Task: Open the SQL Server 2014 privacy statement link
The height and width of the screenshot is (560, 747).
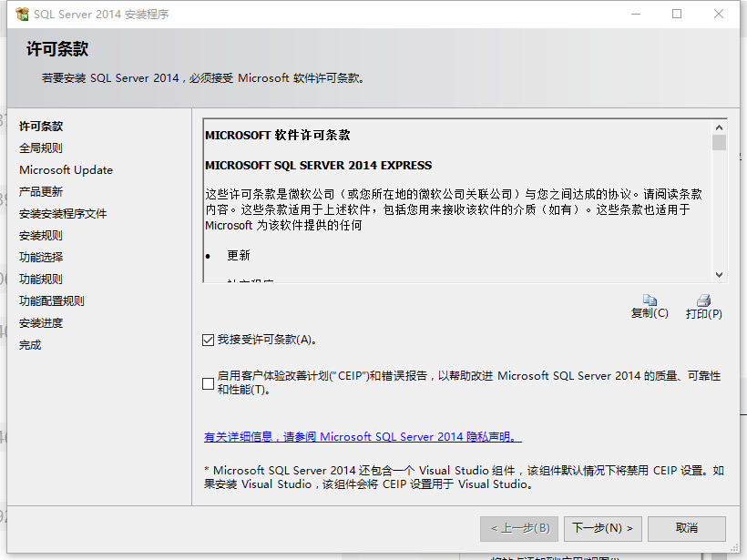Action: click(363, 437)
